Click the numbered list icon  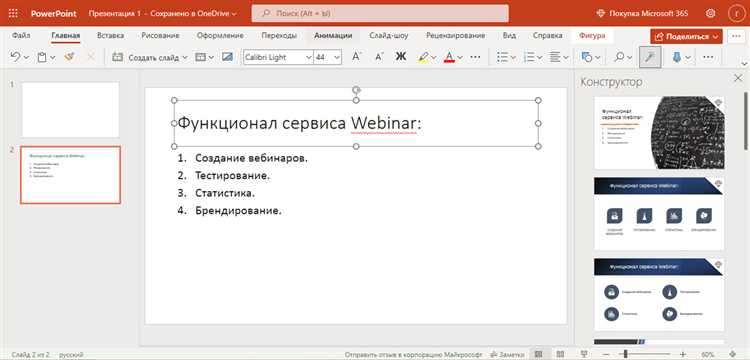[529, 57]
